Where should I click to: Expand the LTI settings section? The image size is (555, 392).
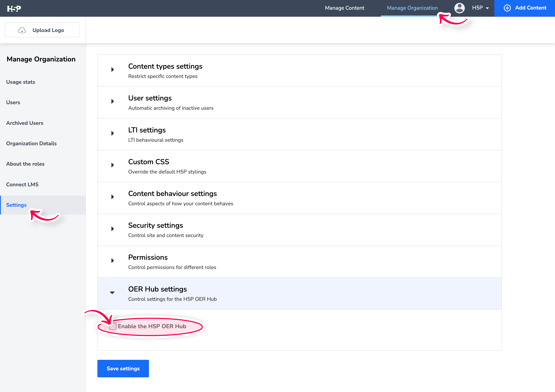(112, 133)
